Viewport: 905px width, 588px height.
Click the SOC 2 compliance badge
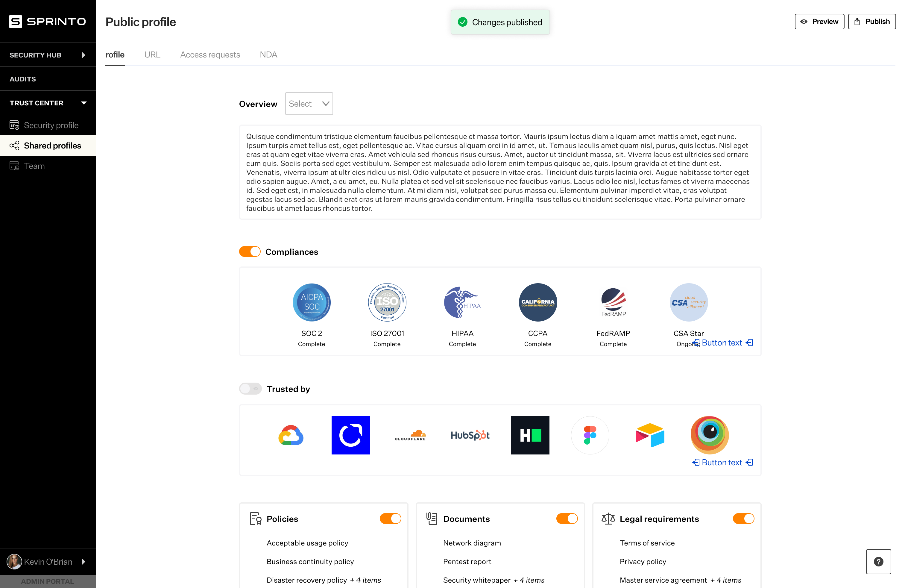[x=312, y=302]
